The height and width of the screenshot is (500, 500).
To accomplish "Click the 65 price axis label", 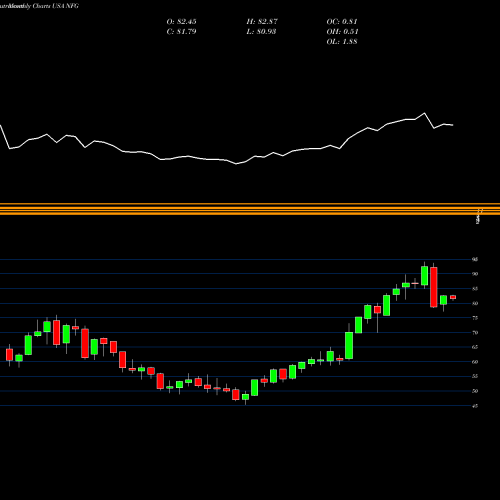I will coord(475,347).
